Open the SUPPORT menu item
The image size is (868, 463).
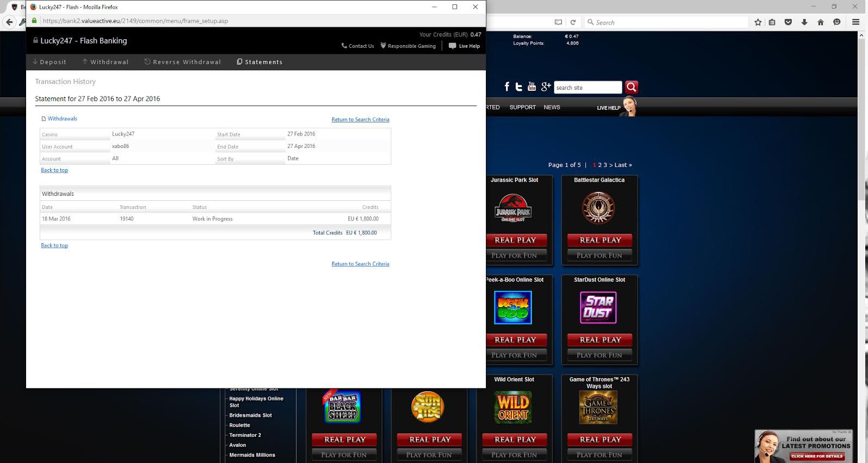[x=522, y=107]
